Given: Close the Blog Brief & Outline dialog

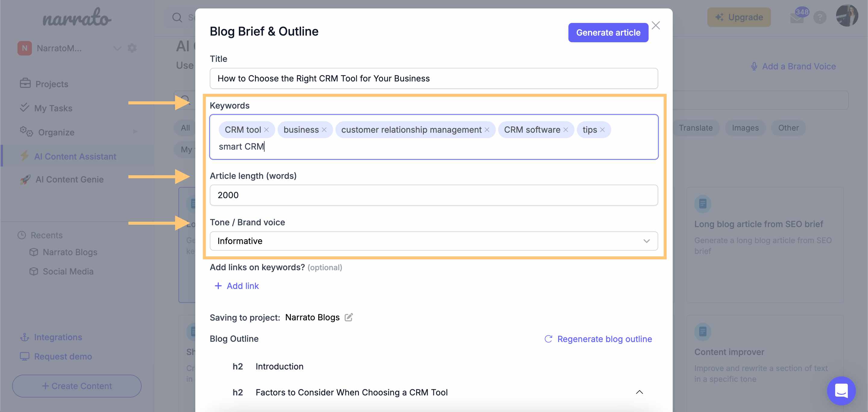Looking at the screenshot, I should pyautogui.click(x=656, y=25).
